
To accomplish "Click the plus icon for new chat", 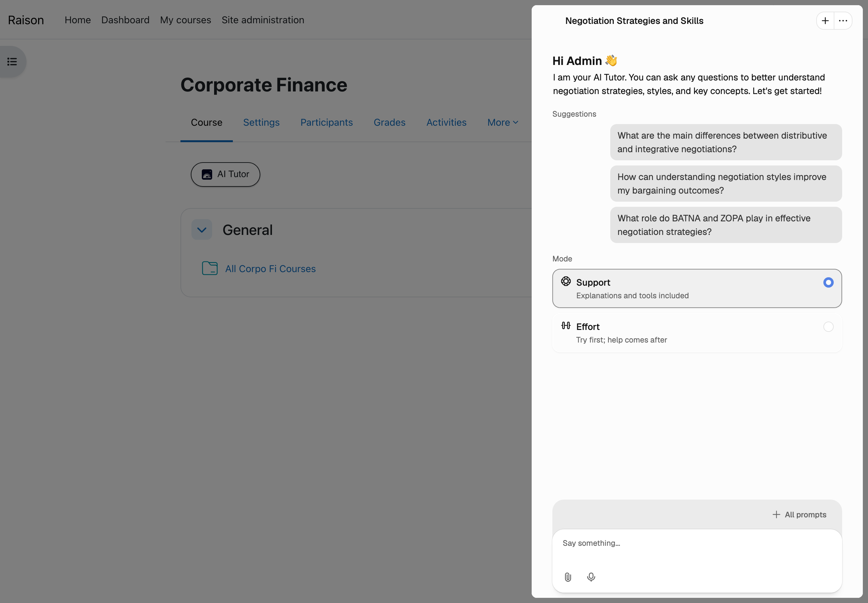I will (x=825, y=21).
